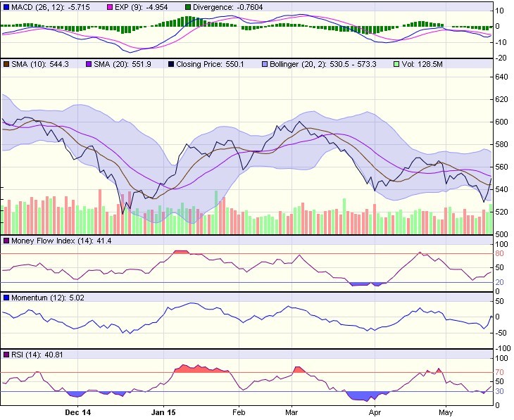Click the 640 price axis label
The image size is (514, 420).
click(x=501, y=77)
